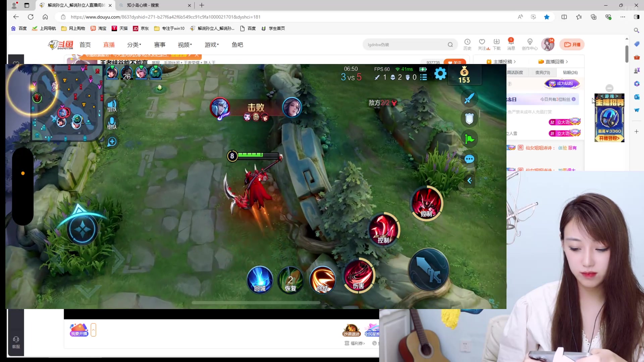Image resolution: width=644 pixels, height=362 pixels.
Task: Click the sword attack signal icon
Action: [x=469, y=98]
